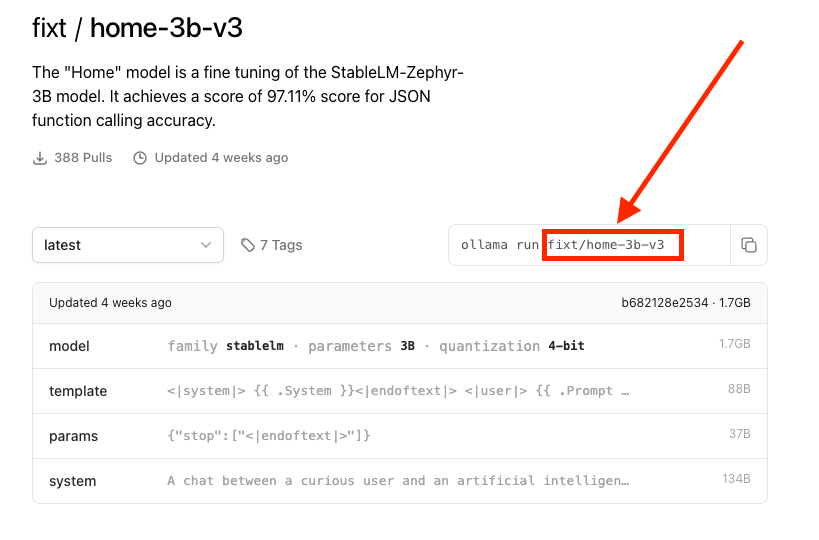Viewport: 819px width, 540px height.
Task: Click the fixt owner name in title
Action: [x=49, y=28]
